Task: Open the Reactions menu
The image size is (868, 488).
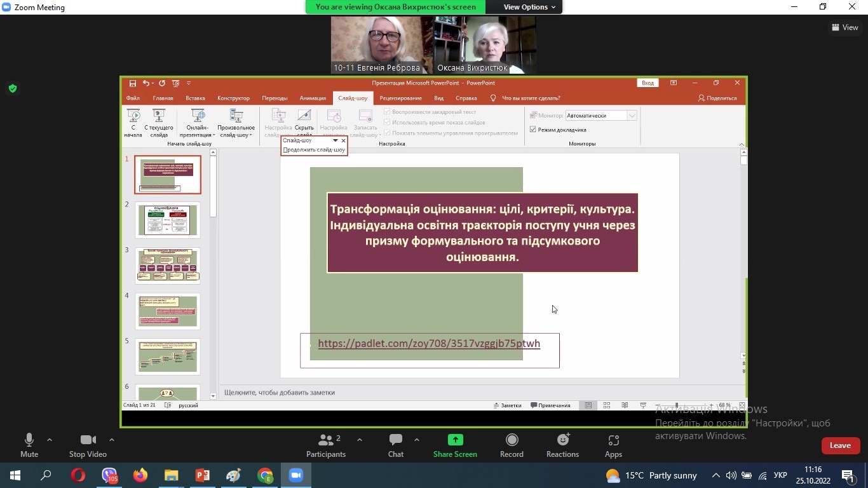Action: click(562, 445)
